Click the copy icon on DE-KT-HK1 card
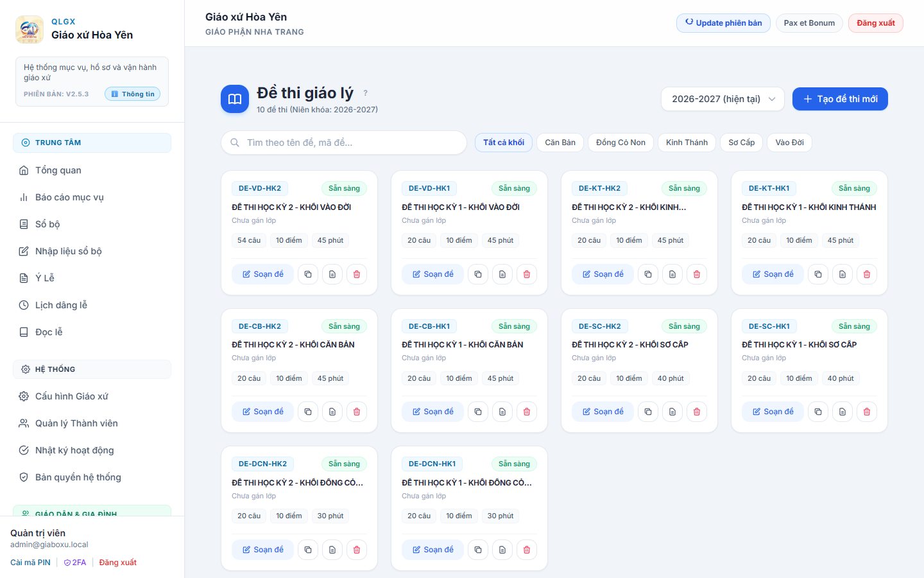 [x=818, y=274]
